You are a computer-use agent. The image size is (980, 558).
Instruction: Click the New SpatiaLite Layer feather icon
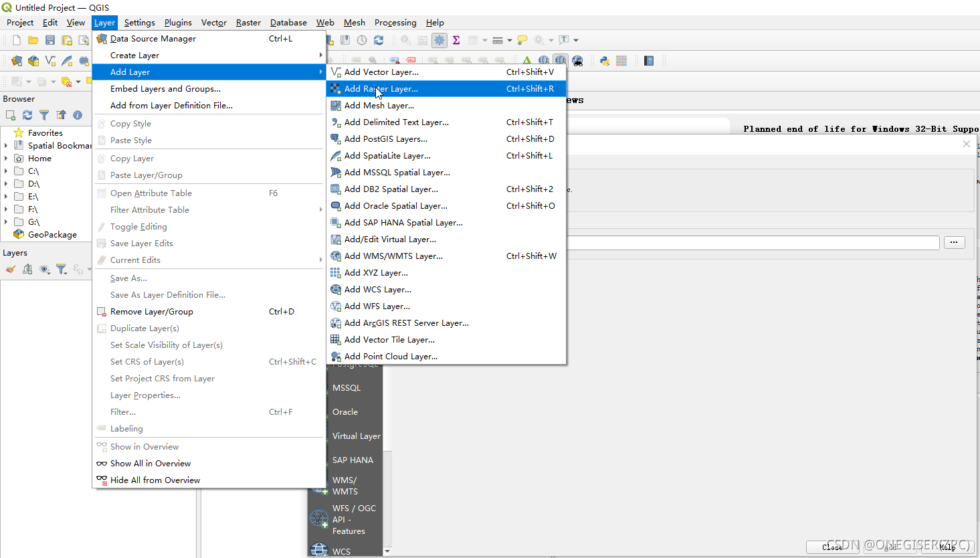click(67, 61)
